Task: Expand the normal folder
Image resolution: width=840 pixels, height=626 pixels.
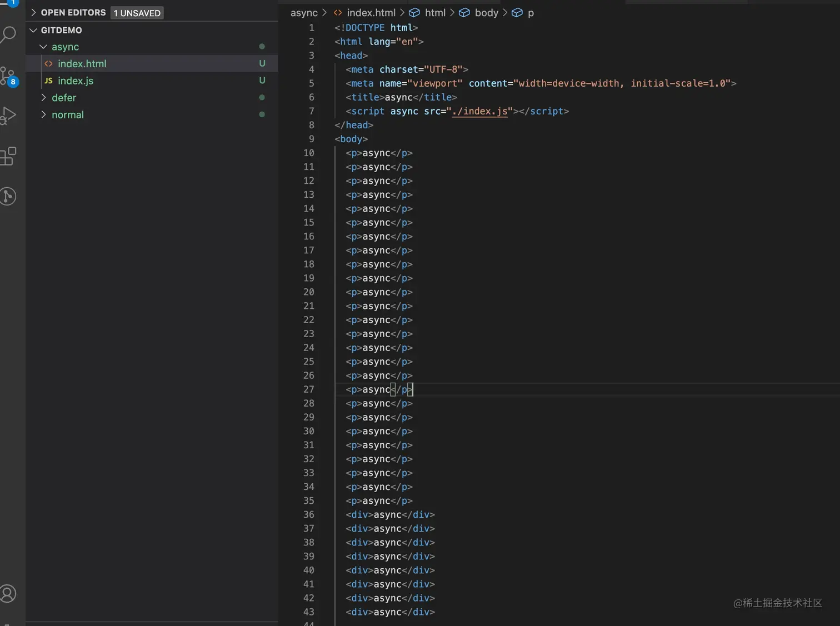Action: 43,114
